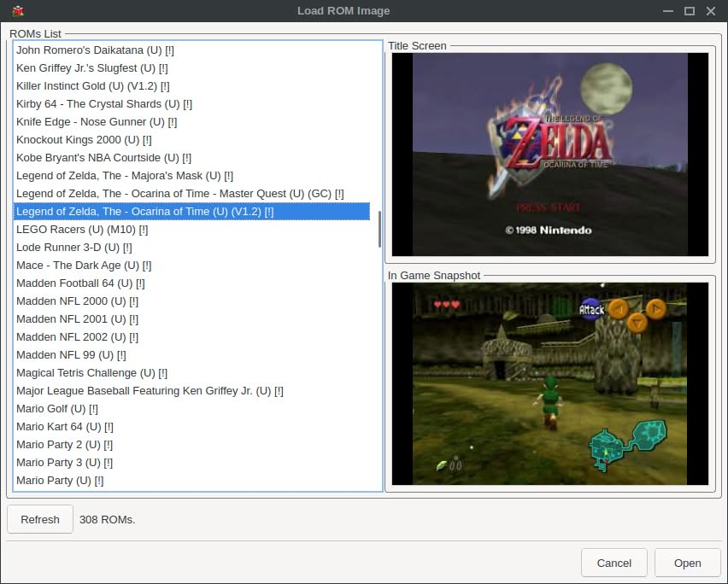Viewport: 728px width, 584px height.
Task: Choose Madden NFL 2002 from list
Action: click(77, 337)
